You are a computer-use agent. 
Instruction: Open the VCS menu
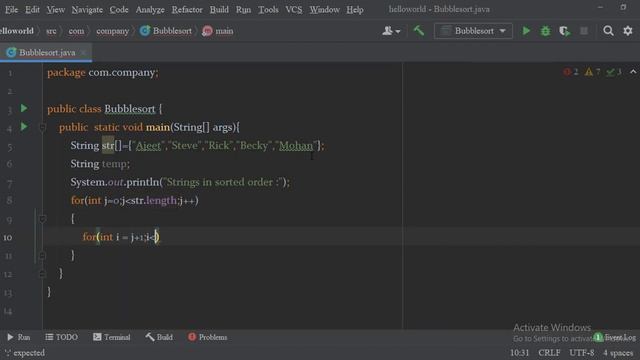point(294,9)
